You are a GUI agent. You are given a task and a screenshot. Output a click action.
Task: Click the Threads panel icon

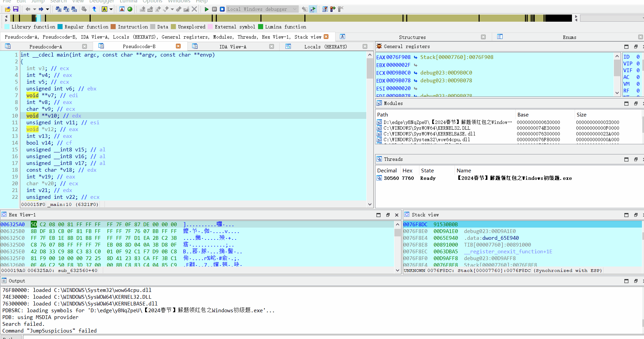point(379,159)
